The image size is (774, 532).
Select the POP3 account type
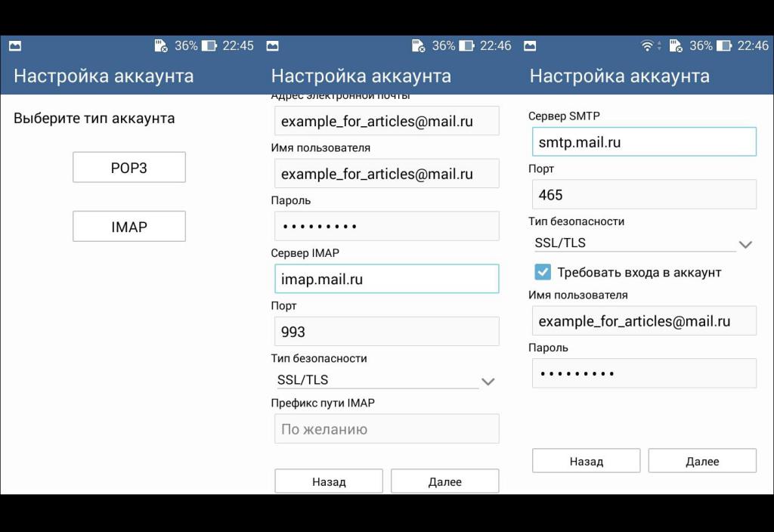tap(128, 167)
